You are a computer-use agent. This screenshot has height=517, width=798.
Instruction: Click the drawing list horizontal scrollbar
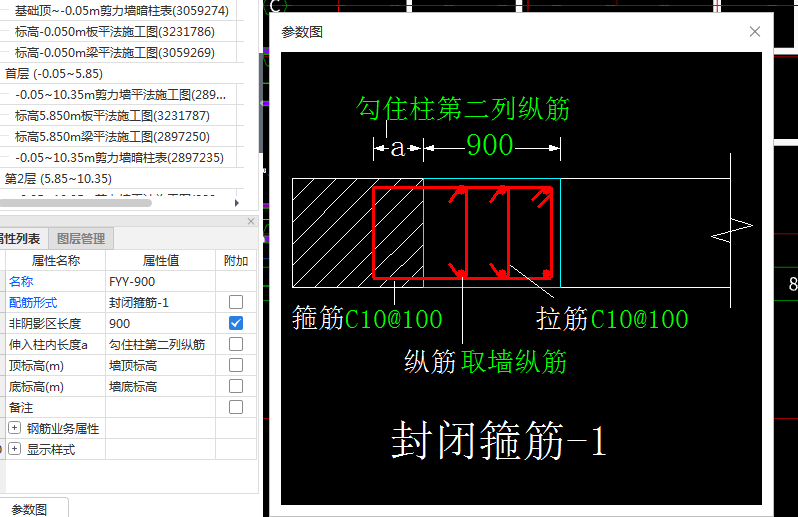point(76,203)
